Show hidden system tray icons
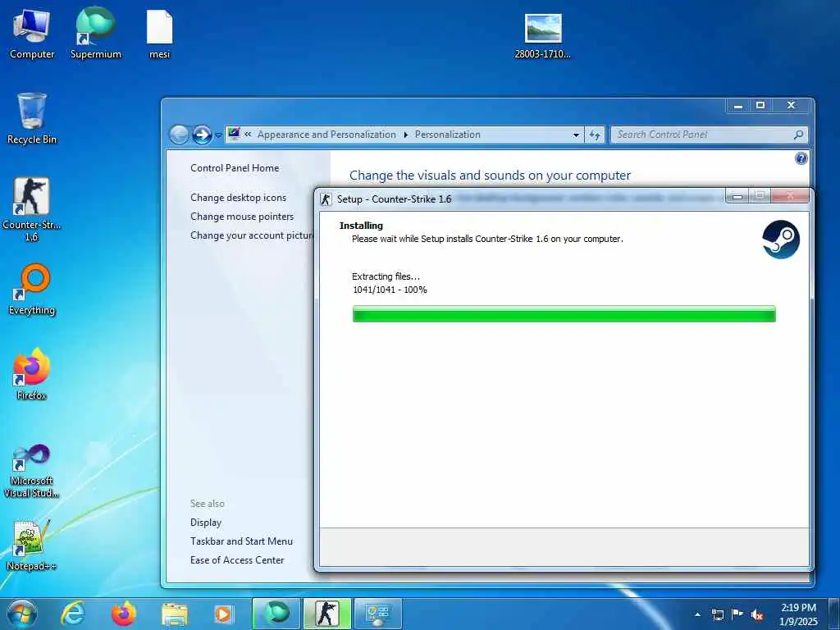Image resolution: width=840 pixels, height=630 pixels. (x=697, y=614)
